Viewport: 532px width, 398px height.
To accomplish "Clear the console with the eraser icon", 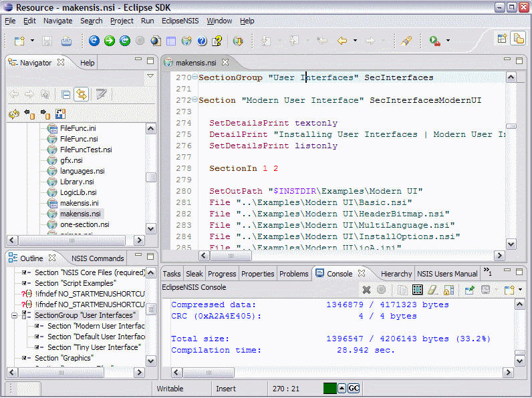I will pyautogui.click(x=432, y=290).
